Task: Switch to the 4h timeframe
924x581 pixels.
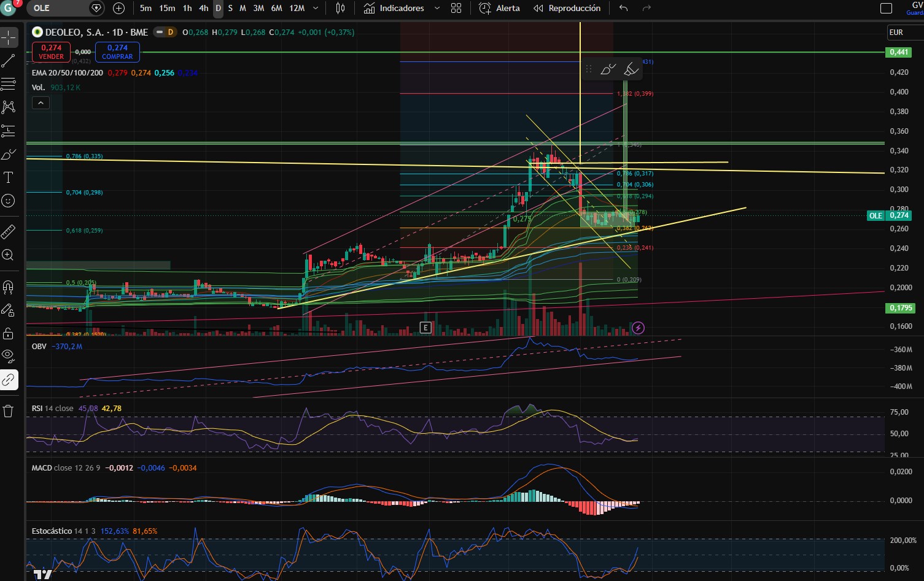Action: point(204,8)
